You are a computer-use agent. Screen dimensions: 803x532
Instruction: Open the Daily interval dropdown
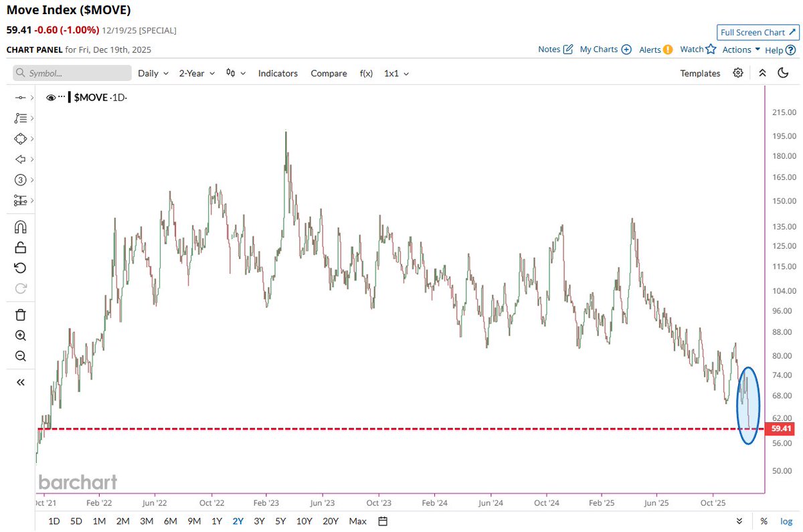coord(153,73)
